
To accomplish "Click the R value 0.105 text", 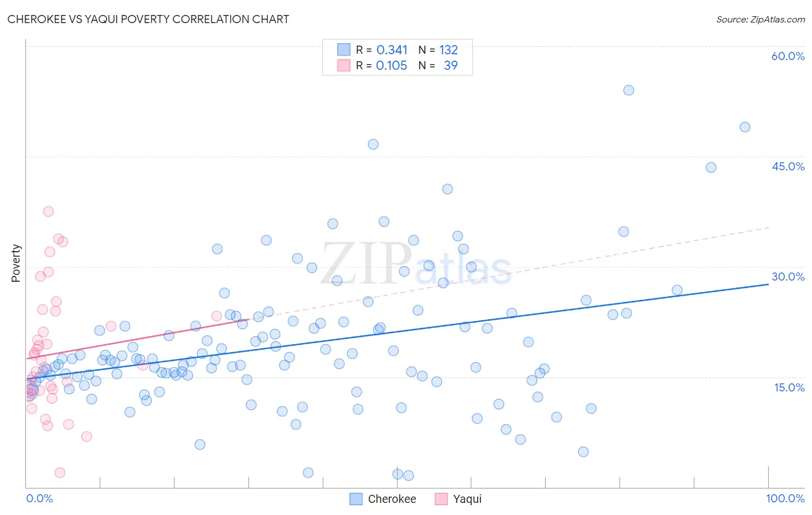I will 392,65.
